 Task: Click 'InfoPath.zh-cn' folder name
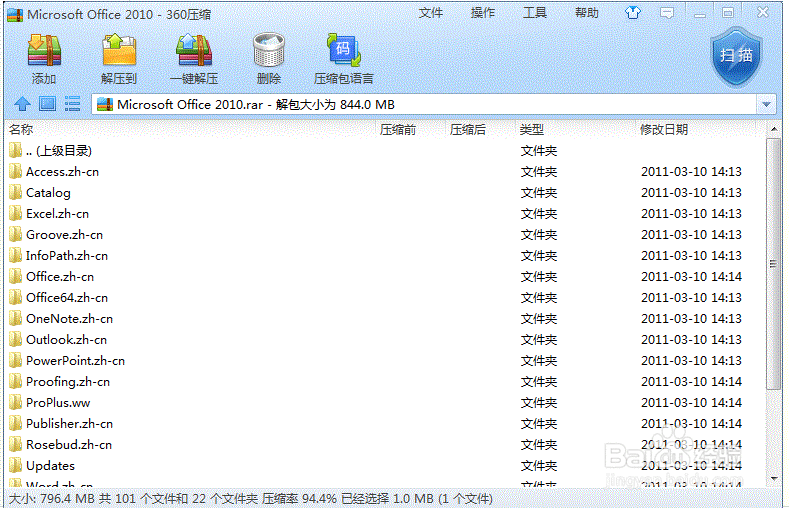click(67, 256)
